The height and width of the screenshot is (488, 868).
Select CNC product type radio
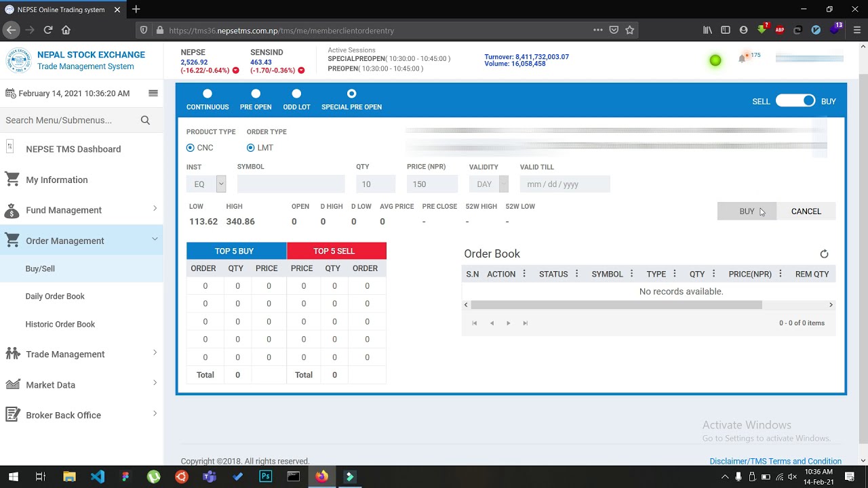191,148
